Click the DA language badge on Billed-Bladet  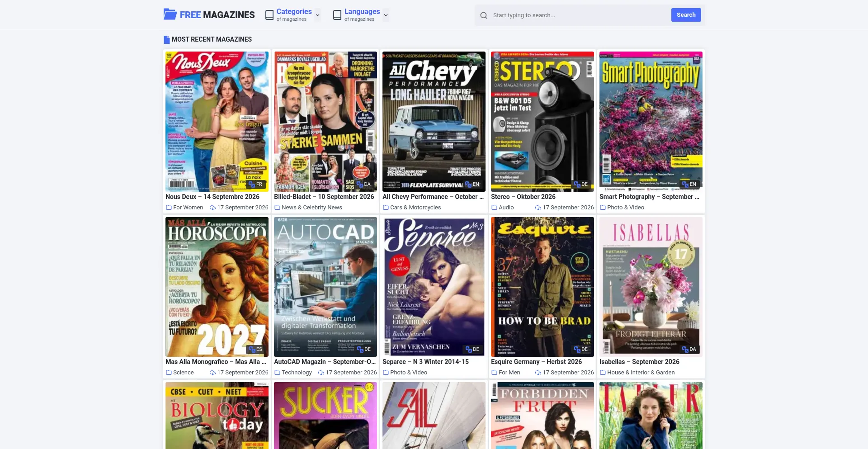[364, 184]
